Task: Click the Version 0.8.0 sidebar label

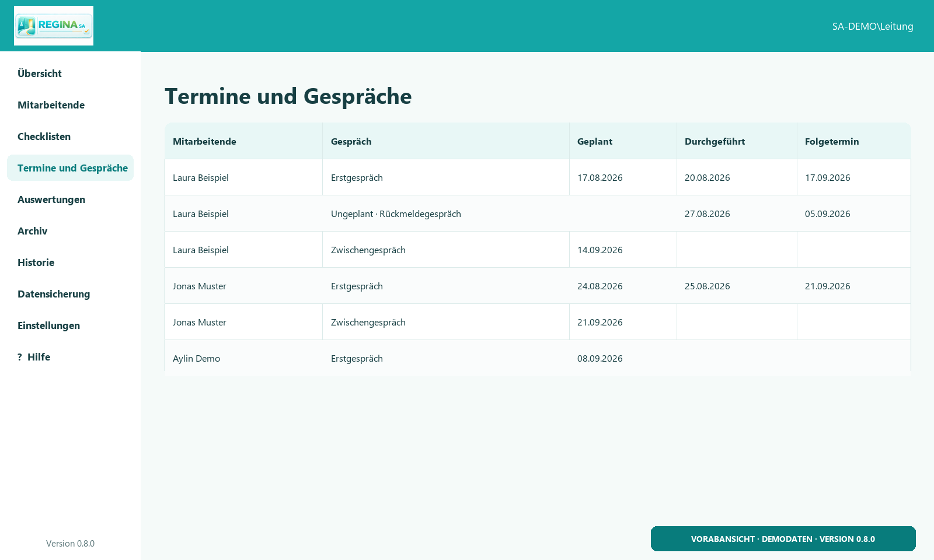Action: [70, 544]
